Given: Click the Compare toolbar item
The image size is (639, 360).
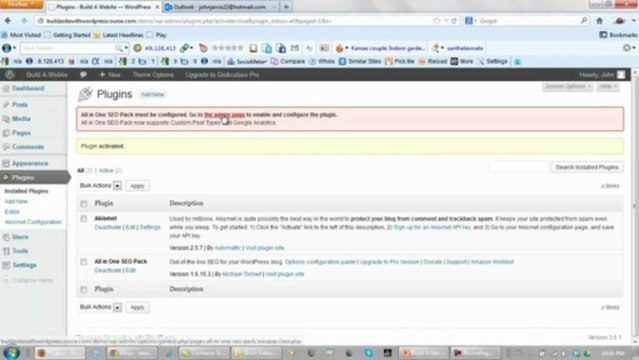Looking at the screenshot, I should (x=288, y=62).
